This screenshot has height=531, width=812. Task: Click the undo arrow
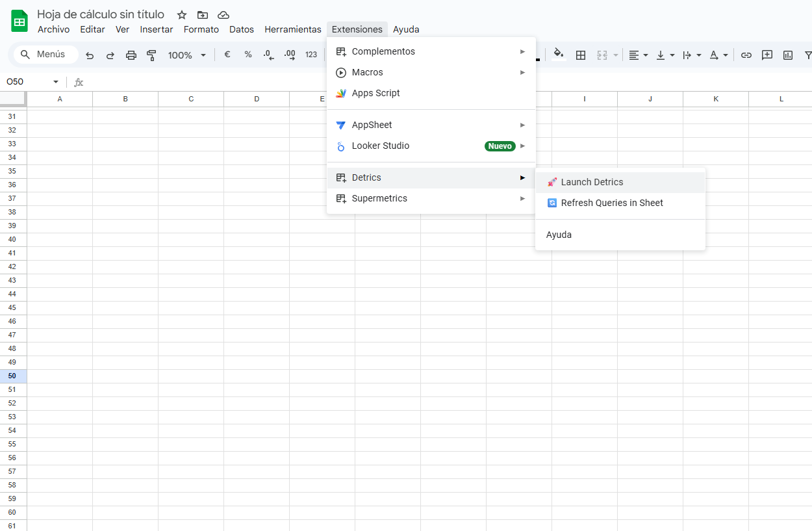(90, 55)
